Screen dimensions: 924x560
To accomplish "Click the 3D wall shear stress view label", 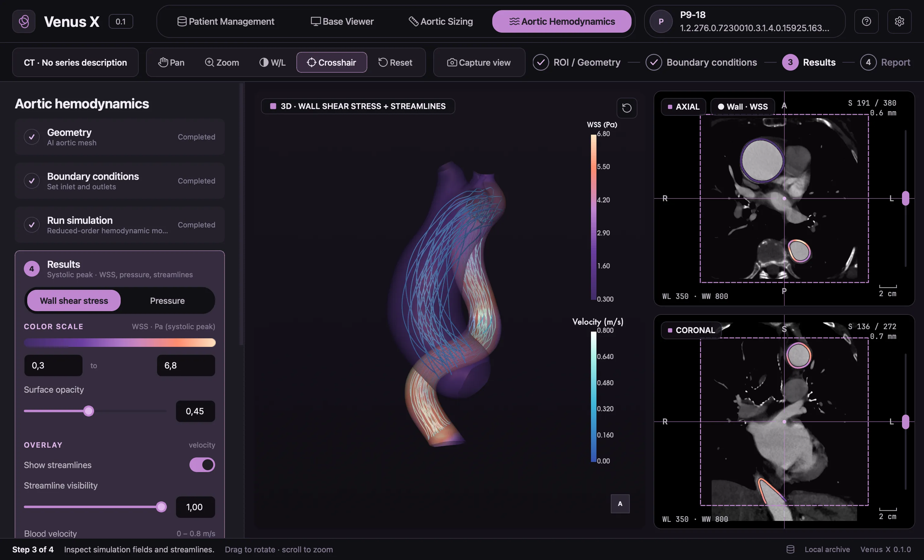I will pyautogui.click(x=358, y=106).
